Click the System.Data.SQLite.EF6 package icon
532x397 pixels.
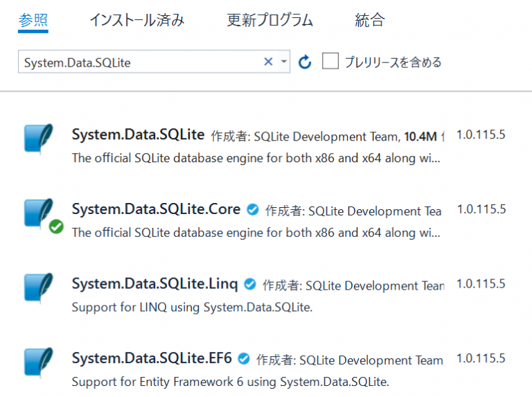(39, 362)
